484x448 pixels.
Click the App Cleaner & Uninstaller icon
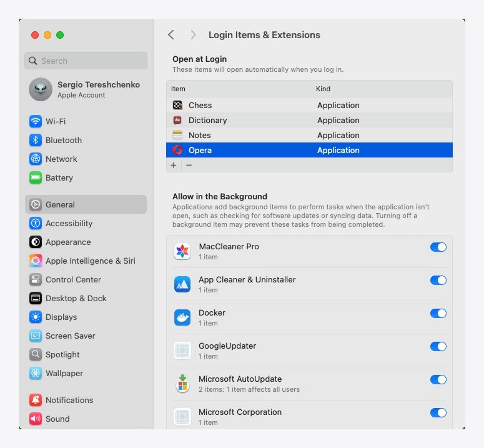(182, 284)
